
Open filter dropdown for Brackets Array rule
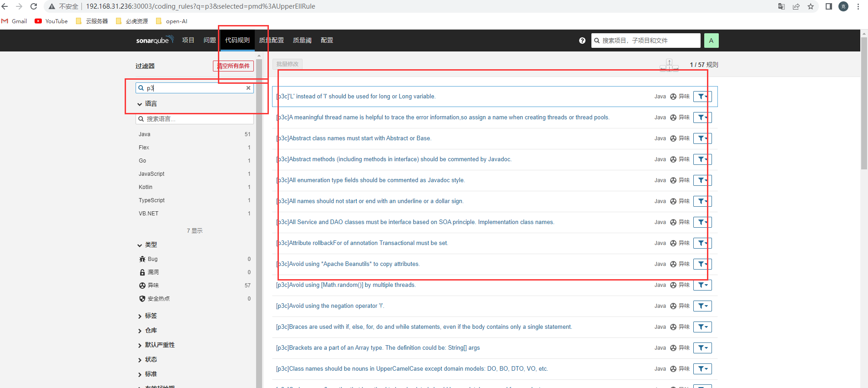702,348
